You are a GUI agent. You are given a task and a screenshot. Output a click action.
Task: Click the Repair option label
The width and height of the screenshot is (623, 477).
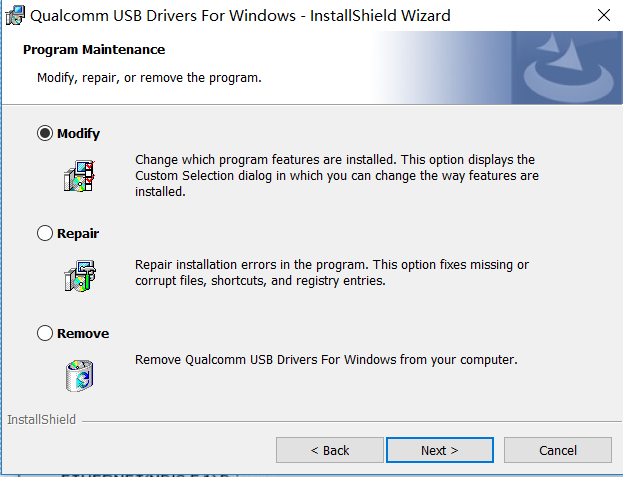[x=78, y=233]
